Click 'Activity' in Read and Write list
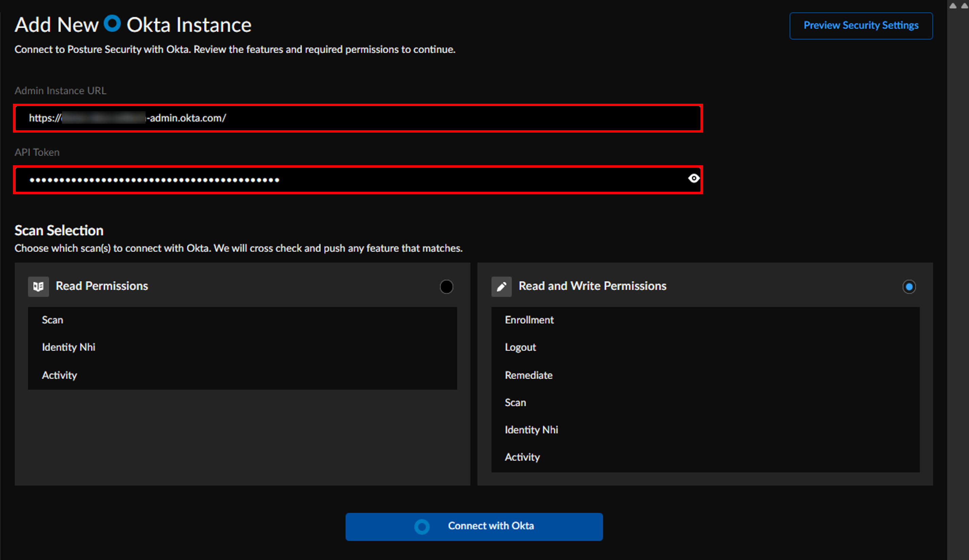The image size is (969, 560). pyautogui.click(x=522, y=457)
